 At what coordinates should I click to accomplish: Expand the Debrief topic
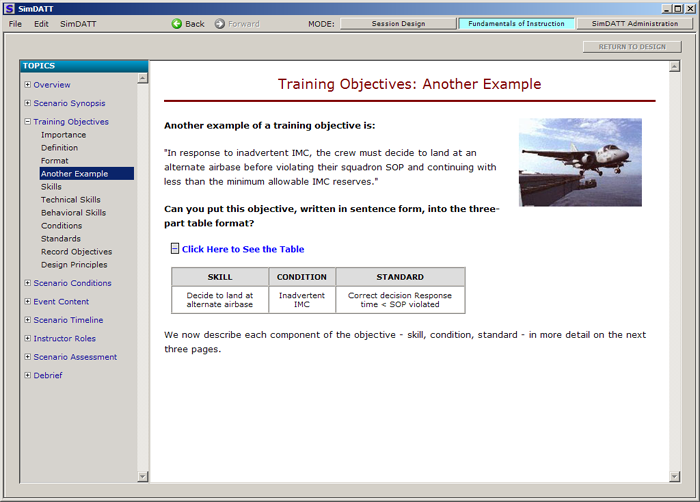28,376
